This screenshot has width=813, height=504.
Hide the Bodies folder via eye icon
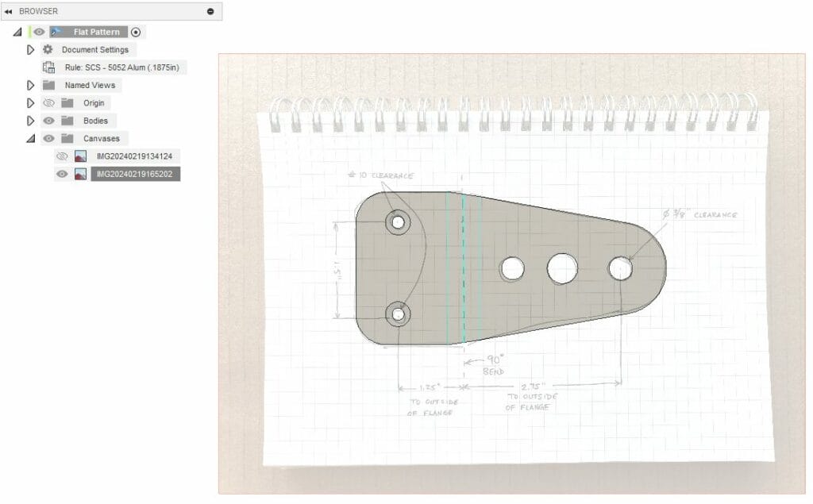click(x=48, y=121)
